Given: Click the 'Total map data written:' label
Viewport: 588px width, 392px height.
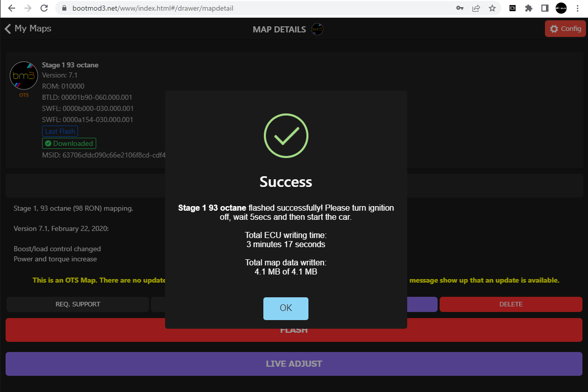Looking at the screenshot, I should point(286,262).
